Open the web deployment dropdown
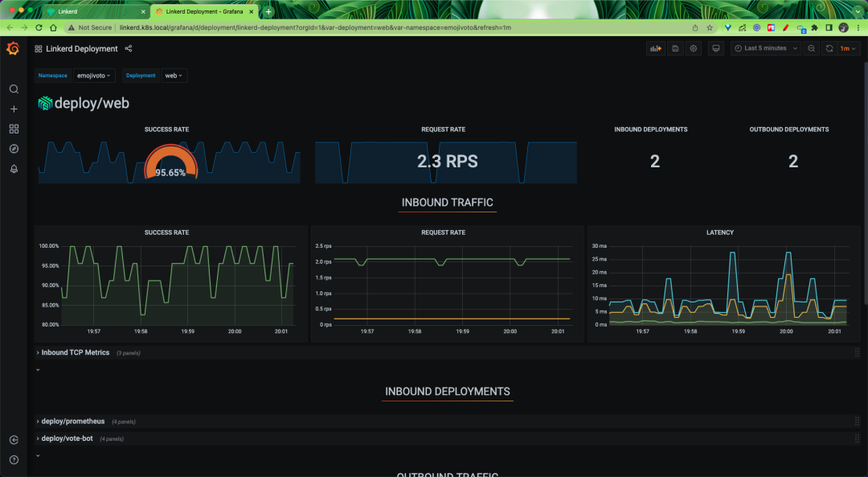This screenshot has height=477, width=868. (174, 76)
